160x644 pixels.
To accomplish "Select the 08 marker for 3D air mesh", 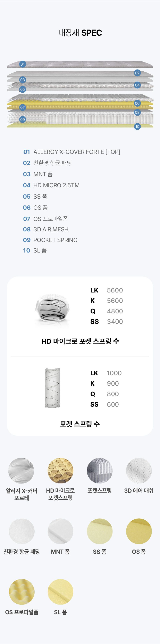I will 137,112.
